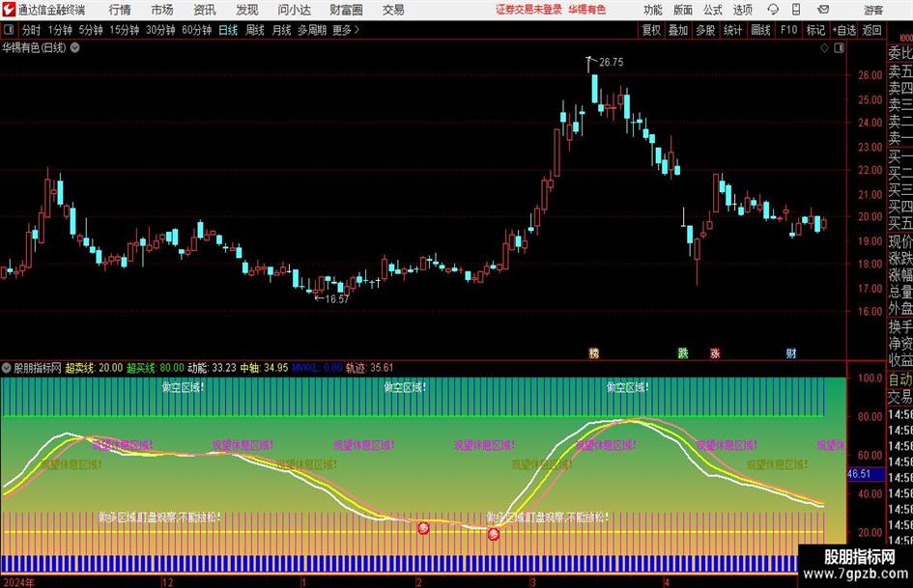Click the 通达信 red logo icon
The height and width of the screenshot is (588, 913).
[x=9, y=10]
